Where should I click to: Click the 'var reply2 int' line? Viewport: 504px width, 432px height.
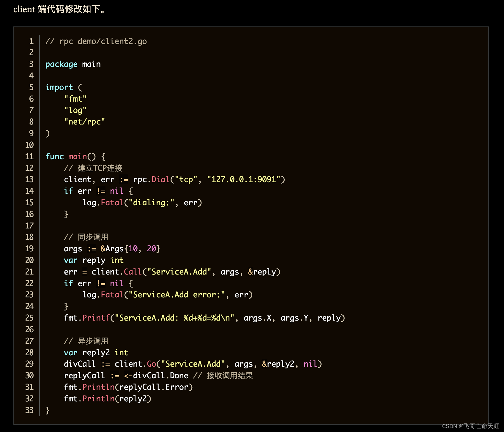point(96,353)
